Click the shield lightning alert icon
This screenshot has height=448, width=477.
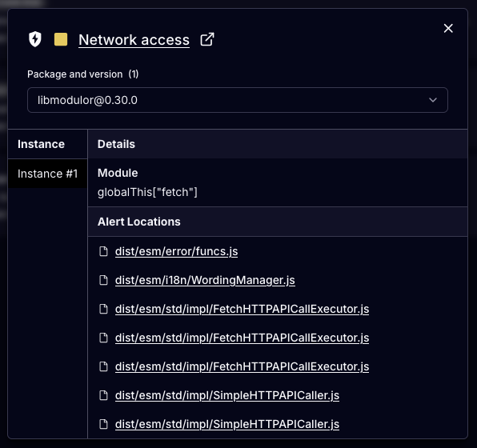coord(34,39)
